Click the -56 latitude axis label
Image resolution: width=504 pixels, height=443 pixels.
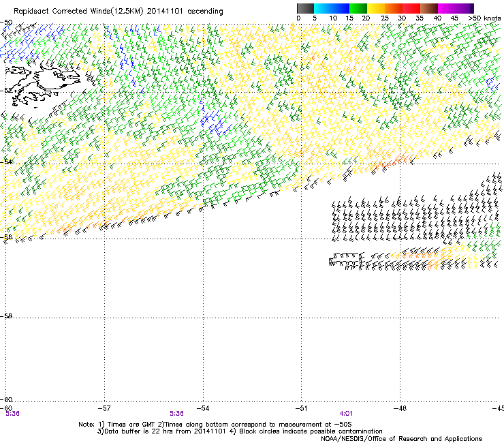pyautogui.click(x=6, y=236)
